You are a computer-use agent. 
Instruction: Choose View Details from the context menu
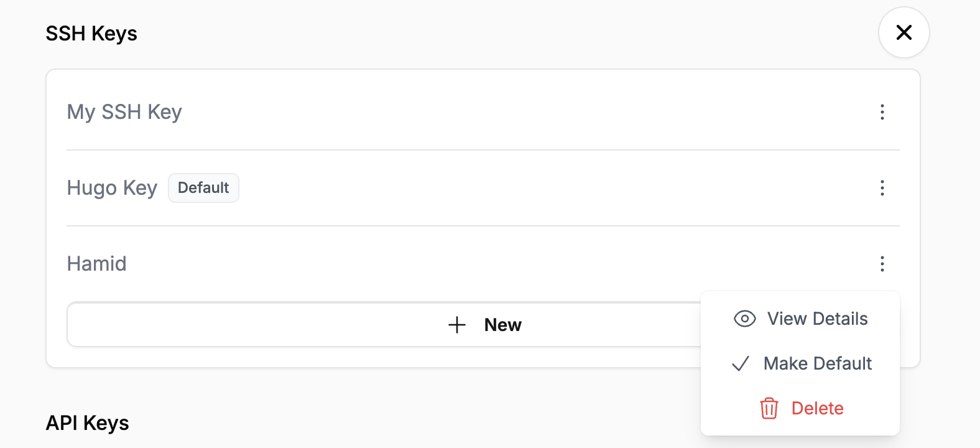pos(817,319)
